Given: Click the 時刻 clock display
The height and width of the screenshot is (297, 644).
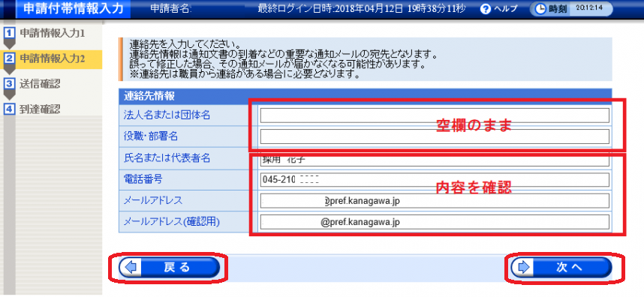Looking at the screenshot, I should coord(572,9).
